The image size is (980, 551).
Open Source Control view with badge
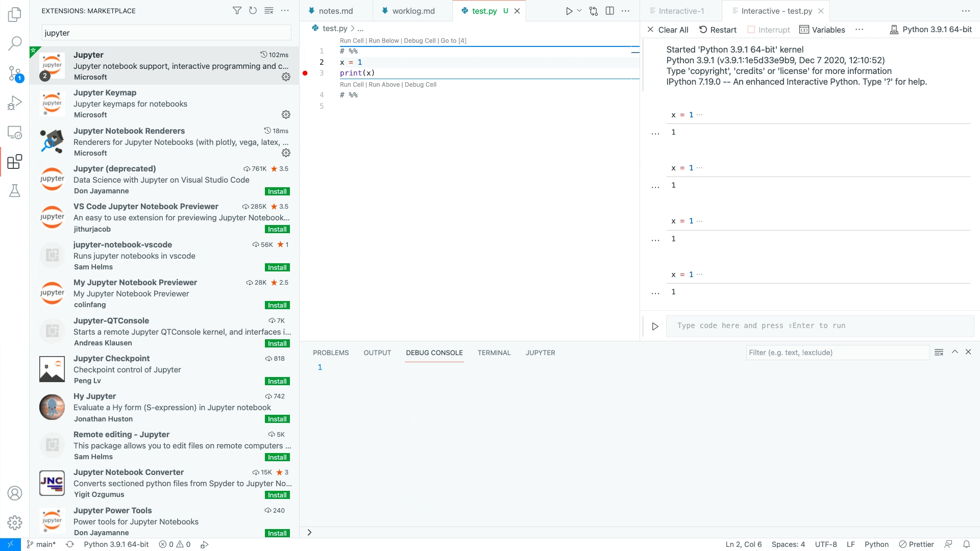(15, 73)
